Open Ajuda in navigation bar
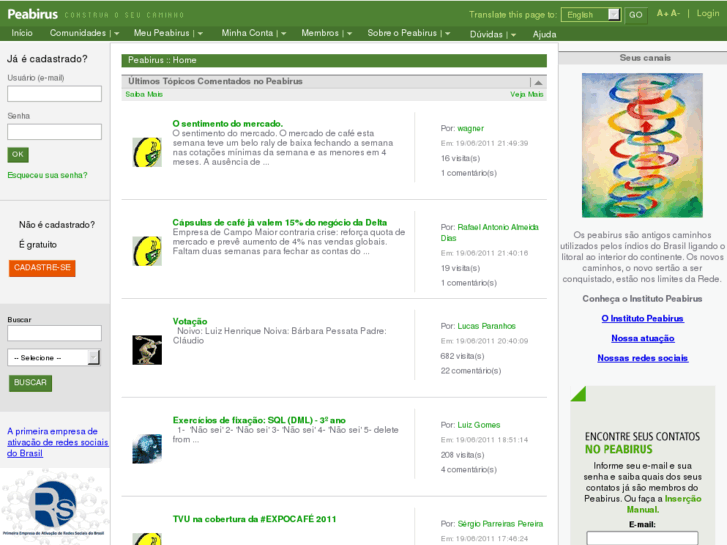727x545 pixels. click(x=544, y=34)
